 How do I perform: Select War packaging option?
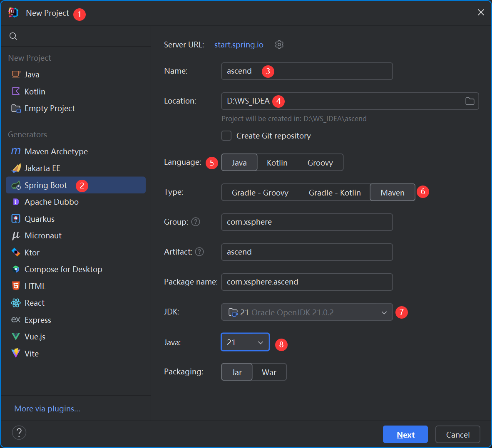click(x=269, y=372)
